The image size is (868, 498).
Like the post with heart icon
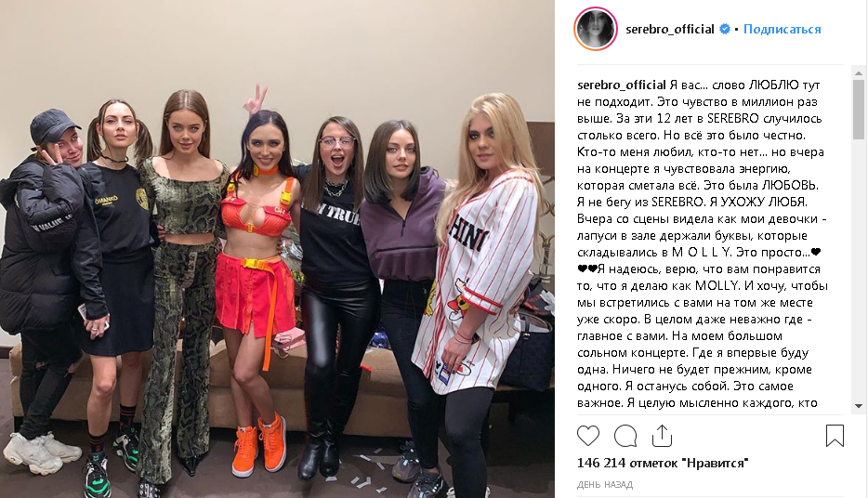click(x=588, y=436)
